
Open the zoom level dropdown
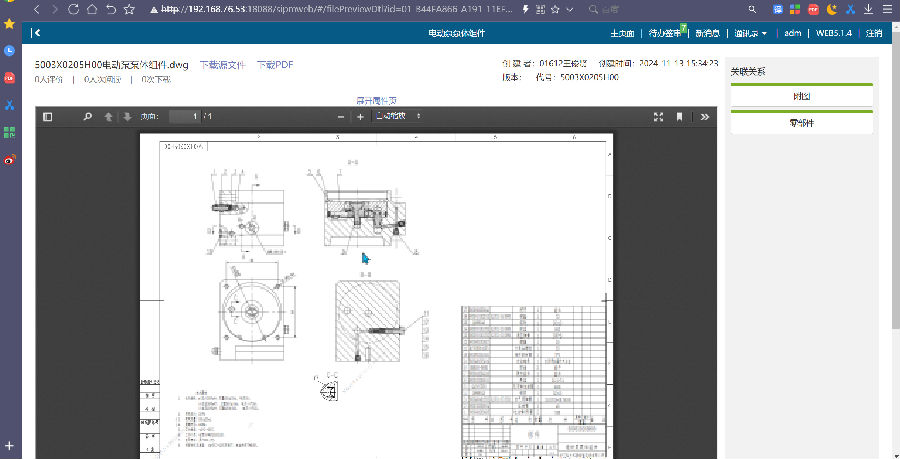pos(398,117)
